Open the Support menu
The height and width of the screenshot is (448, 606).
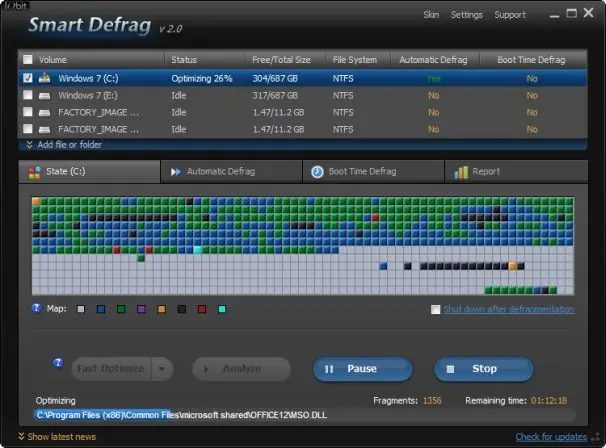pos(510,15)
